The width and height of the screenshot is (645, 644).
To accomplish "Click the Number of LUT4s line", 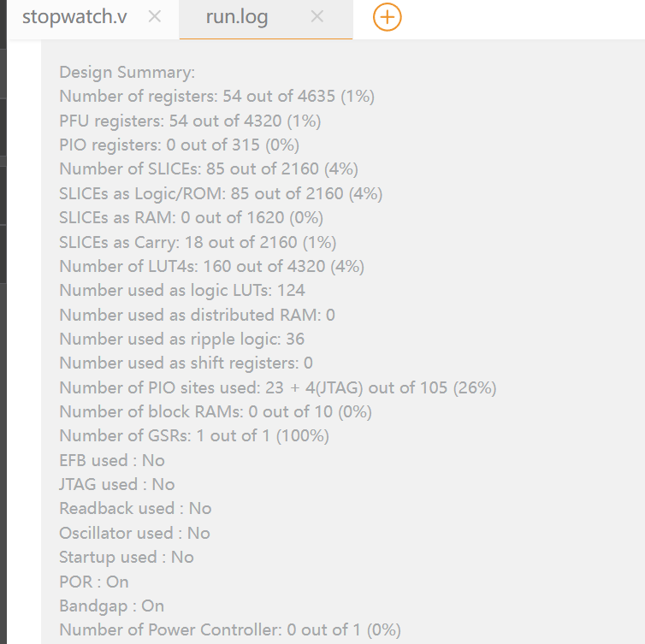I will 212,266.
